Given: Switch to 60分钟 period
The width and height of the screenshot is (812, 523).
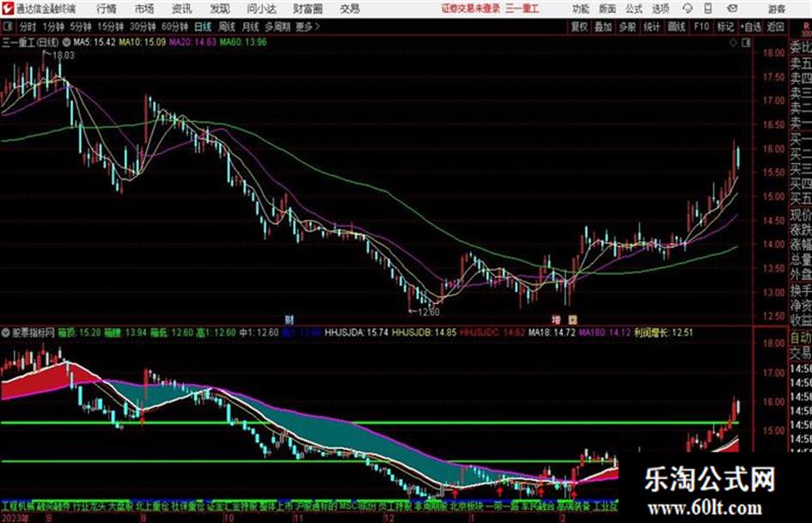Looking at the screenshot, I should 174,27.
